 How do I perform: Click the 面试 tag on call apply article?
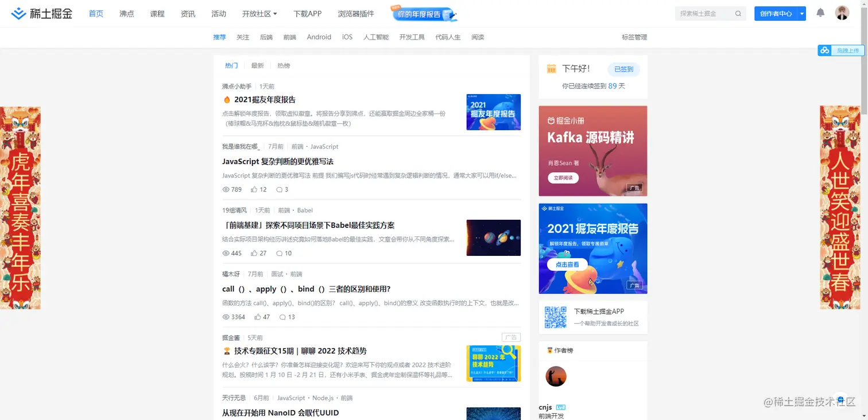point(277,274)
